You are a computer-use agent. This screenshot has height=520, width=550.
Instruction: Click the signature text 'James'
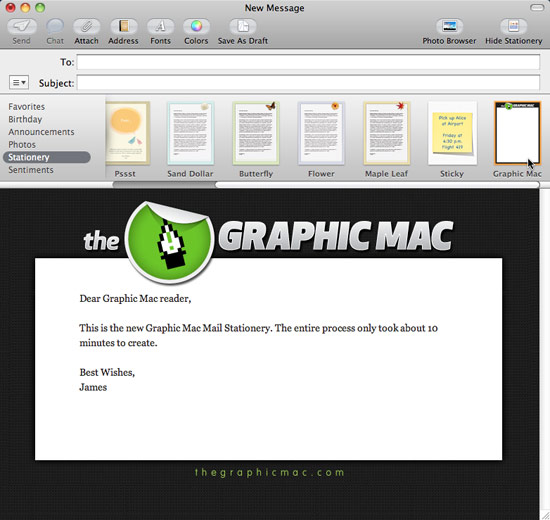coord(93,387)
